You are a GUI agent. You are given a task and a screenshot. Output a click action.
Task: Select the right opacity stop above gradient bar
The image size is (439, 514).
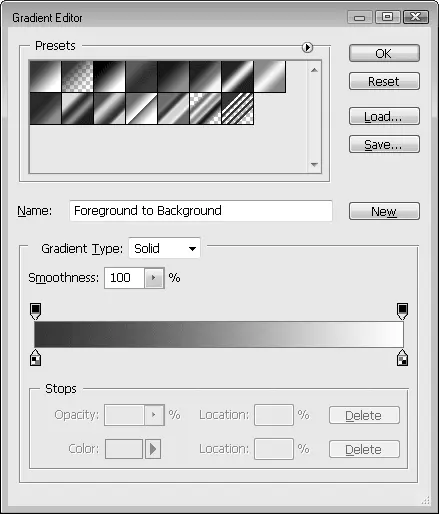(402, 311)
